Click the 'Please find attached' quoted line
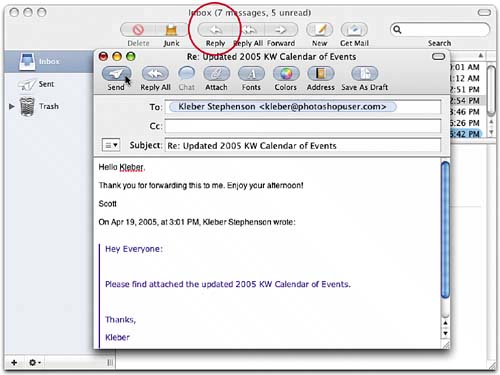Viewport: 500px width, 375px height. (228, 284)
